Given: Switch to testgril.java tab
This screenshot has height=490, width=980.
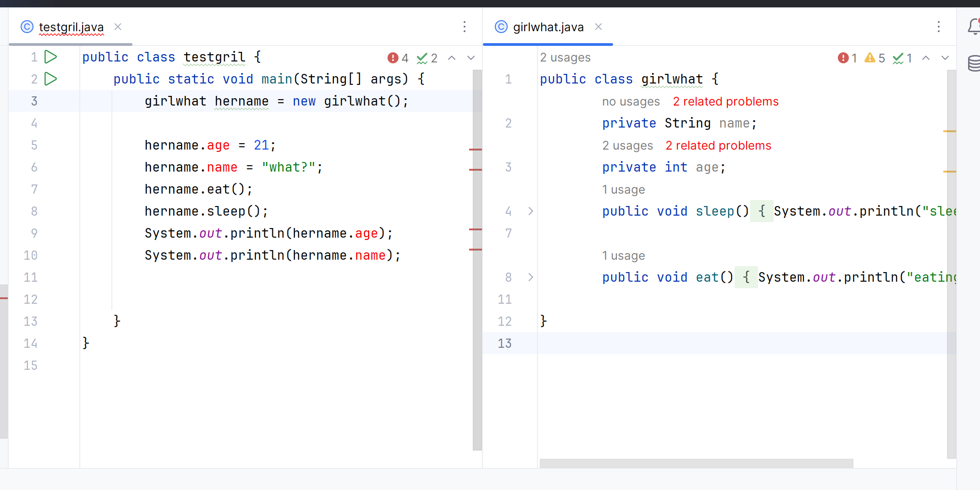Looking at the screenshot, I should coord(71,27).
